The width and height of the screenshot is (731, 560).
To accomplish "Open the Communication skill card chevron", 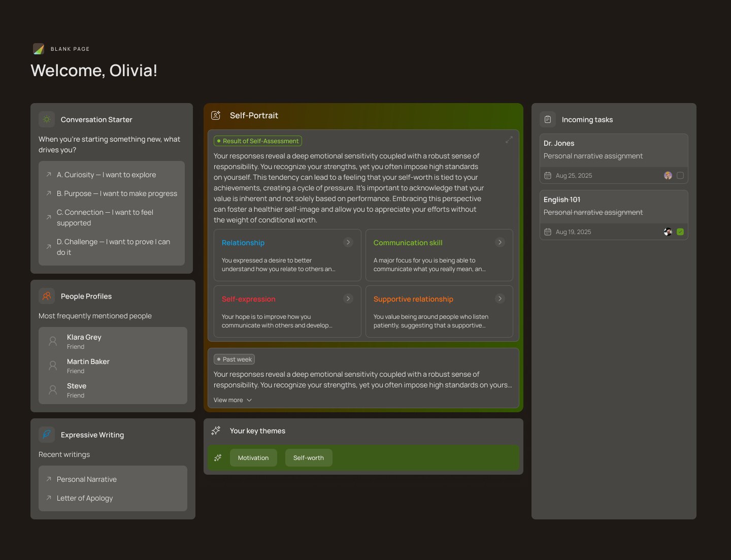I will click(500, 242).
